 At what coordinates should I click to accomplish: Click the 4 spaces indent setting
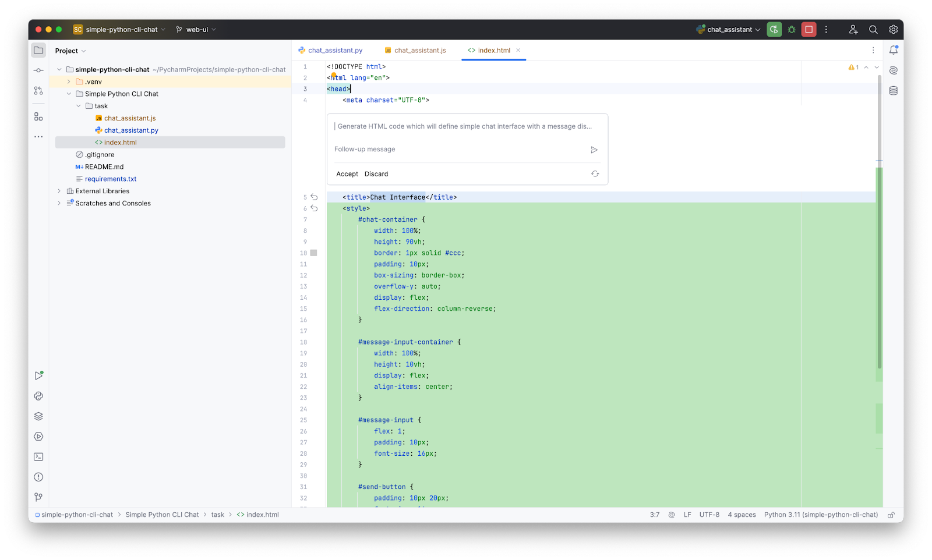(x=742, y=515)
